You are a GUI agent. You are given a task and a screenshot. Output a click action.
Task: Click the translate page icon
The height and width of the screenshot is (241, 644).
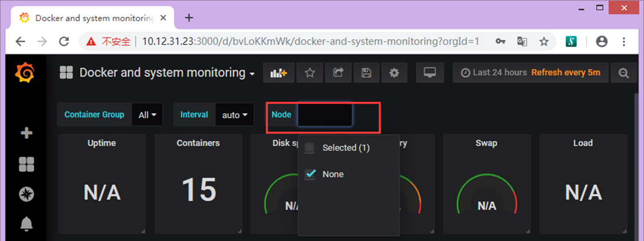point(522,42)
